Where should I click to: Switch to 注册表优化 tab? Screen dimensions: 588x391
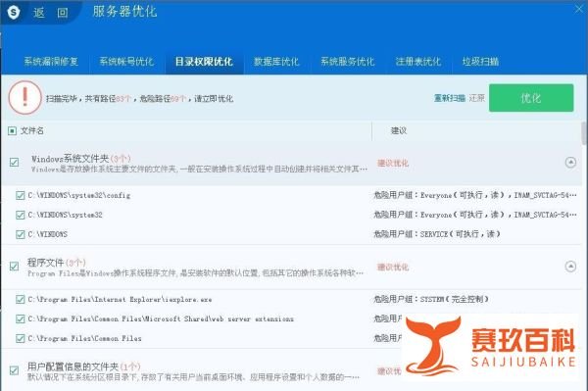click(418, 62)
